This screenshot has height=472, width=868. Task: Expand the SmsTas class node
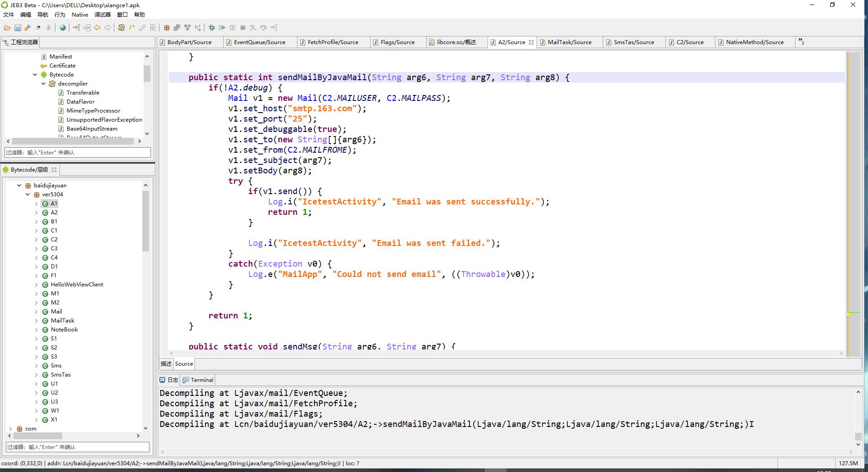36,375
